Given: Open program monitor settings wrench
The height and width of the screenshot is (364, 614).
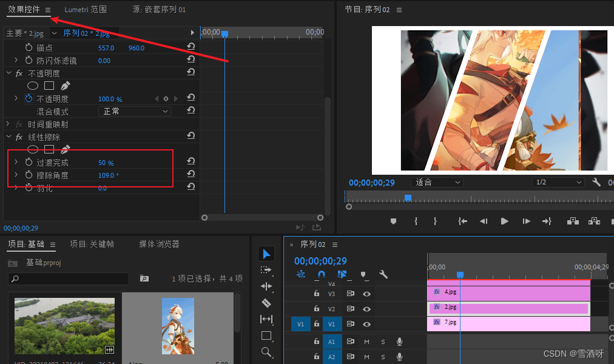Looking at the screenshot, I should [596, 182].
